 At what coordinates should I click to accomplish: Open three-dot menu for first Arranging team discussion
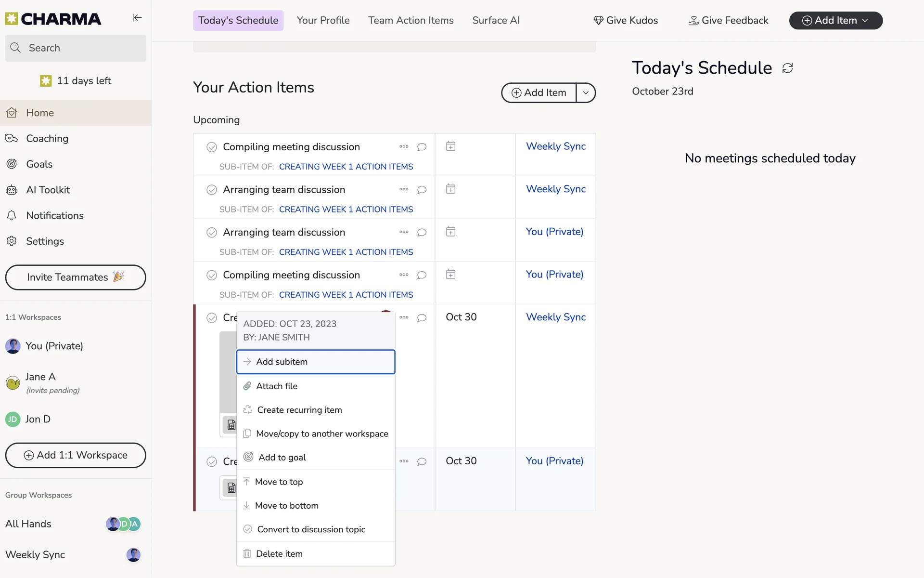tap(404, 189)
